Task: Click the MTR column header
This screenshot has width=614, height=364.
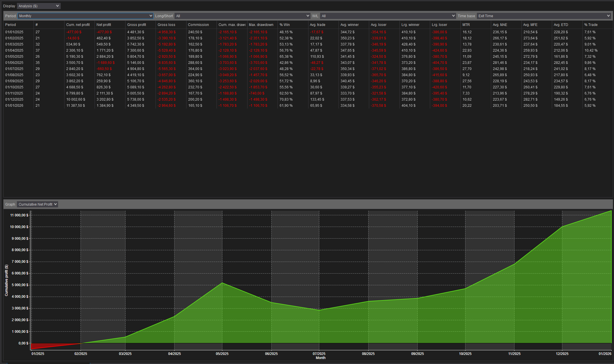Action: pos(466,25)
